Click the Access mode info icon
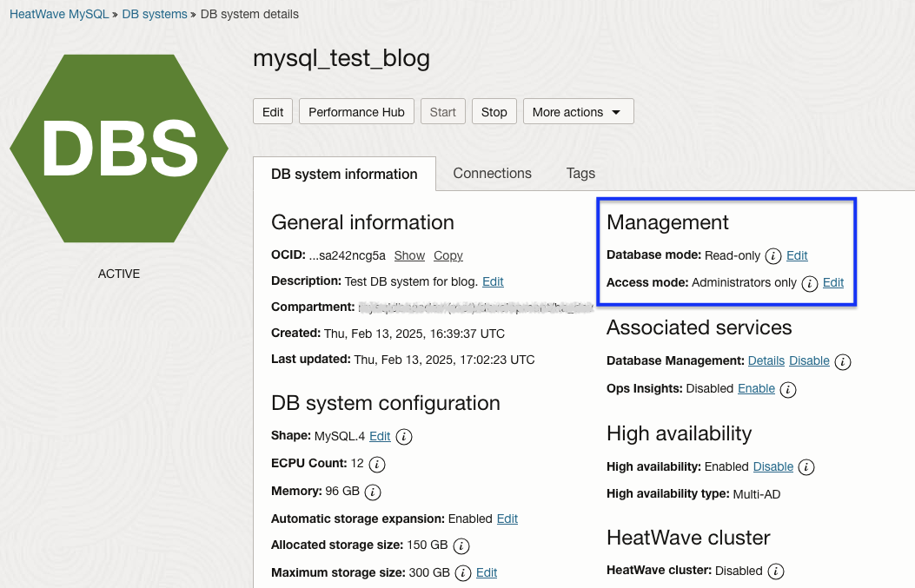915x588 pixels. point(809,283)
